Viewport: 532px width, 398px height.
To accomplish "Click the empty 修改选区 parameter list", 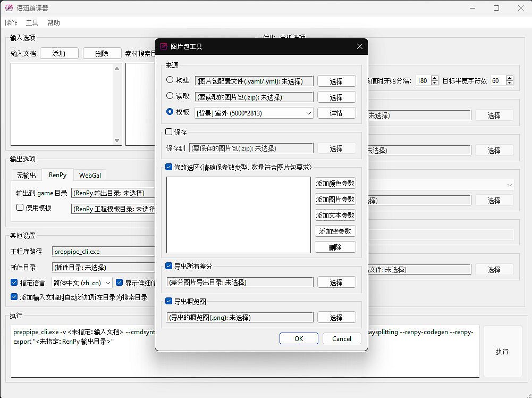I will pyautogui.click(x=238, y=214).
